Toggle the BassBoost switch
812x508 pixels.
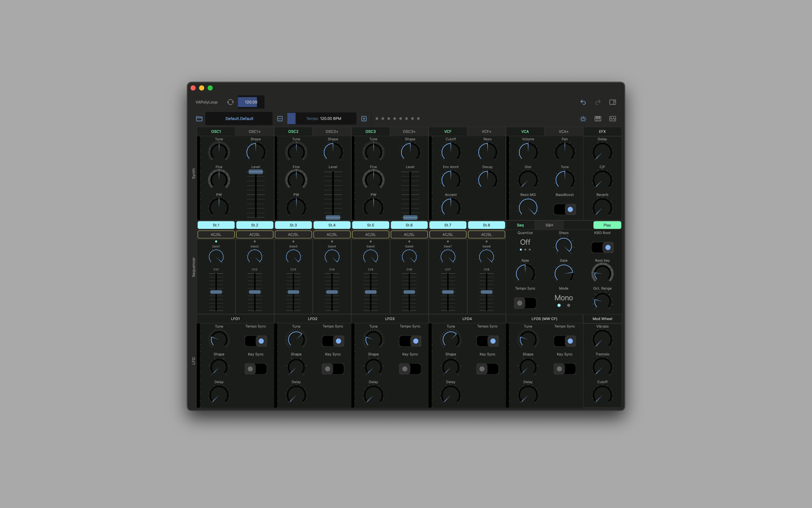(x=564, y=209)
